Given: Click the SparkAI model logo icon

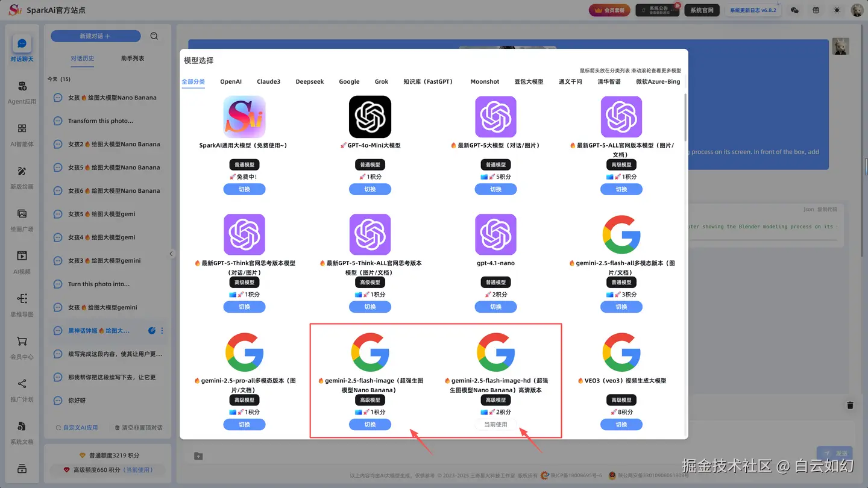Looking at the screenshot, I should [x=244, y=117].
